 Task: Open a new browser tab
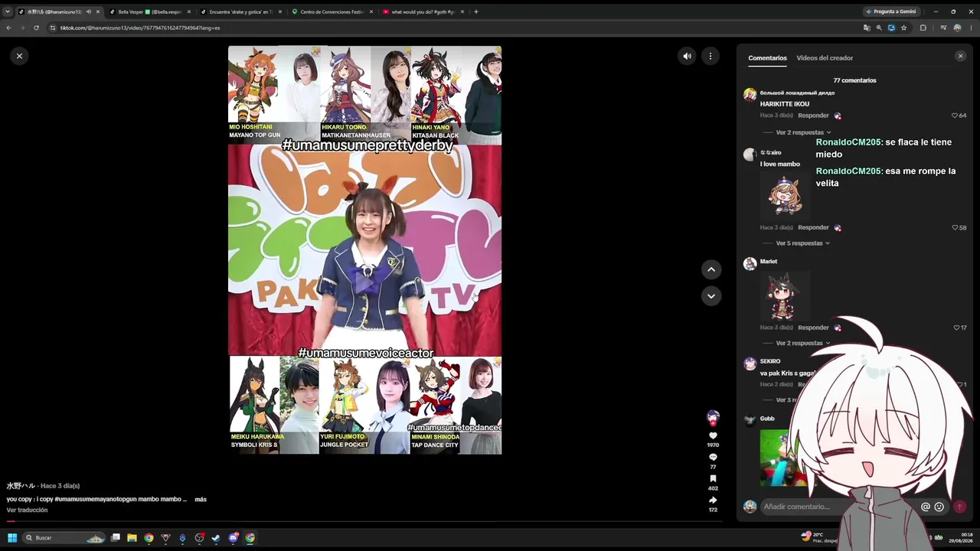click(x=476, y=11)
